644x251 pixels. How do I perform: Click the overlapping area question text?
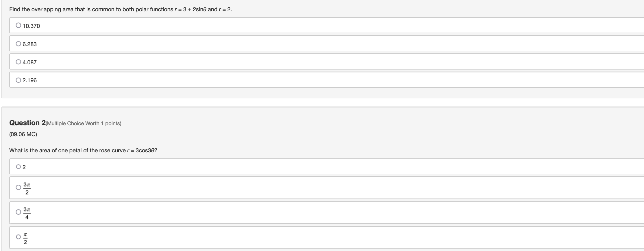[x=121, y=9]
